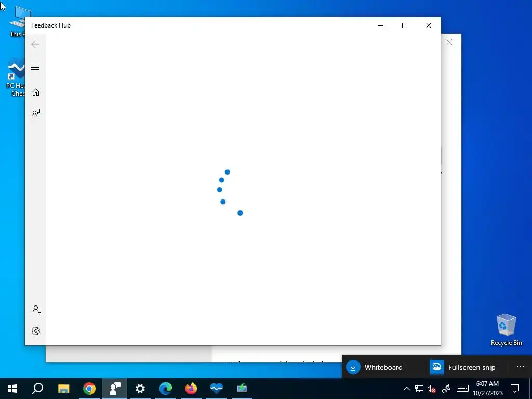Go back using the Feedback Hub back arrow
532x399 pixels.
click(35, 44)
